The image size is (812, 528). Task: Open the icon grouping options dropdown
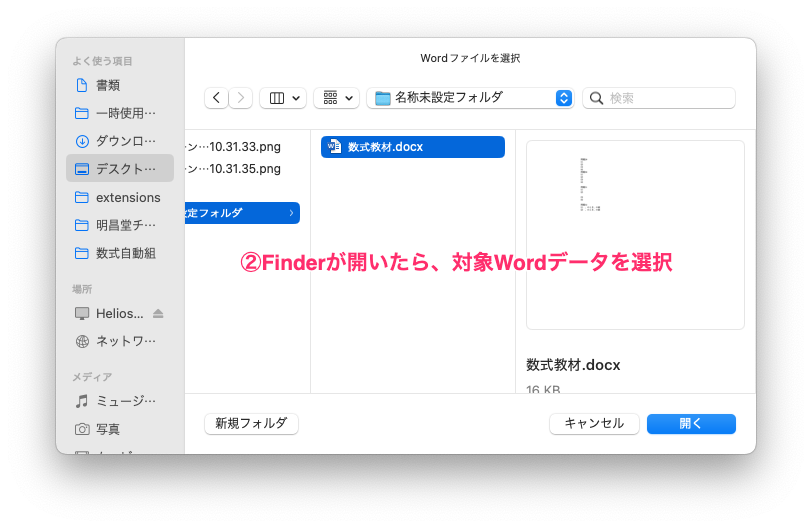[336, 98]
